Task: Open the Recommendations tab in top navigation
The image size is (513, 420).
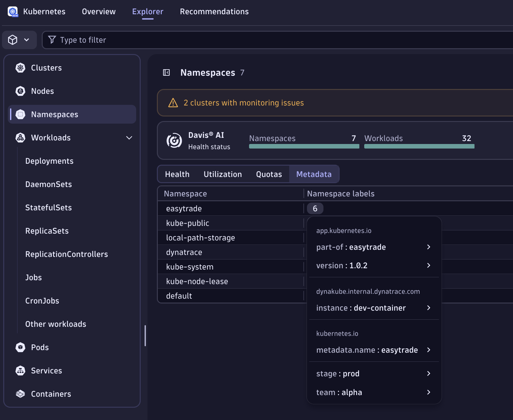Action: pos(214,12)
